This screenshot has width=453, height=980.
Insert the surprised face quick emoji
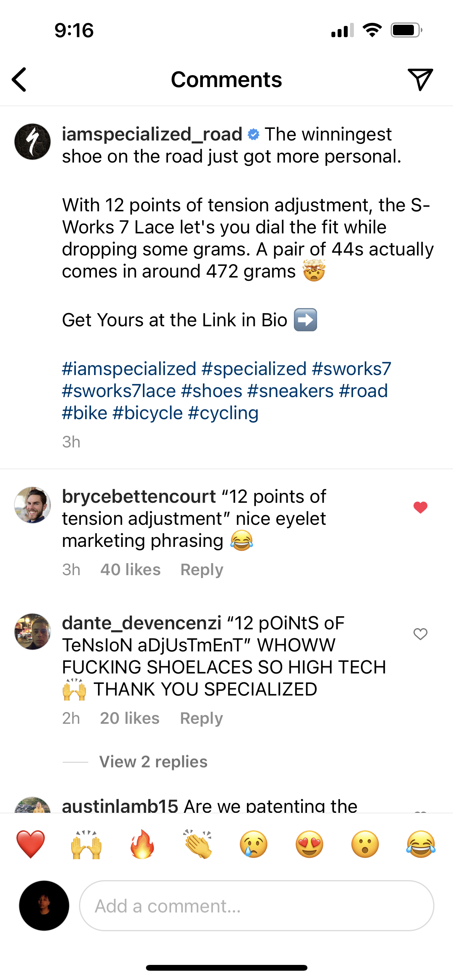point(365,844)
